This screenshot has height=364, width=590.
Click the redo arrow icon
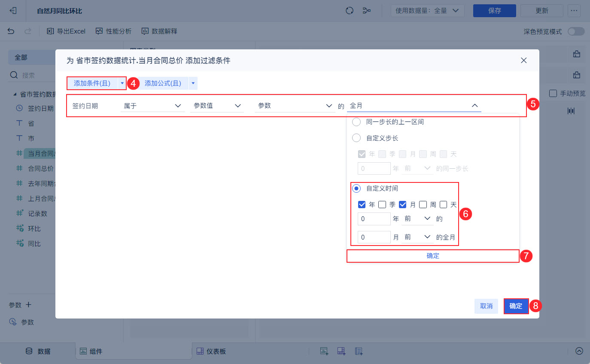28,31
